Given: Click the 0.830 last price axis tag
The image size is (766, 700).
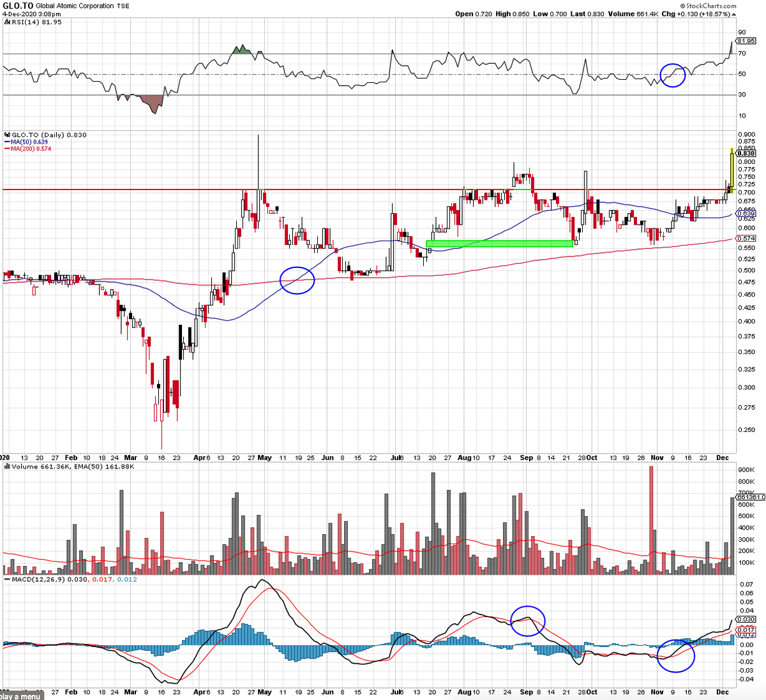Looking at the screenshot, I should coord(746,153).
